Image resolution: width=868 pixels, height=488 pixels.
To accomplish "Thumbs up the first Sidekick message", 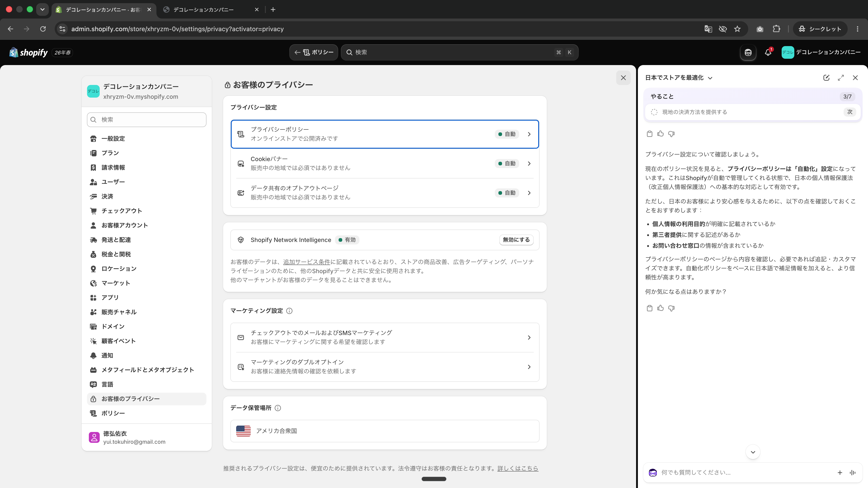I will tap(660, 134).
